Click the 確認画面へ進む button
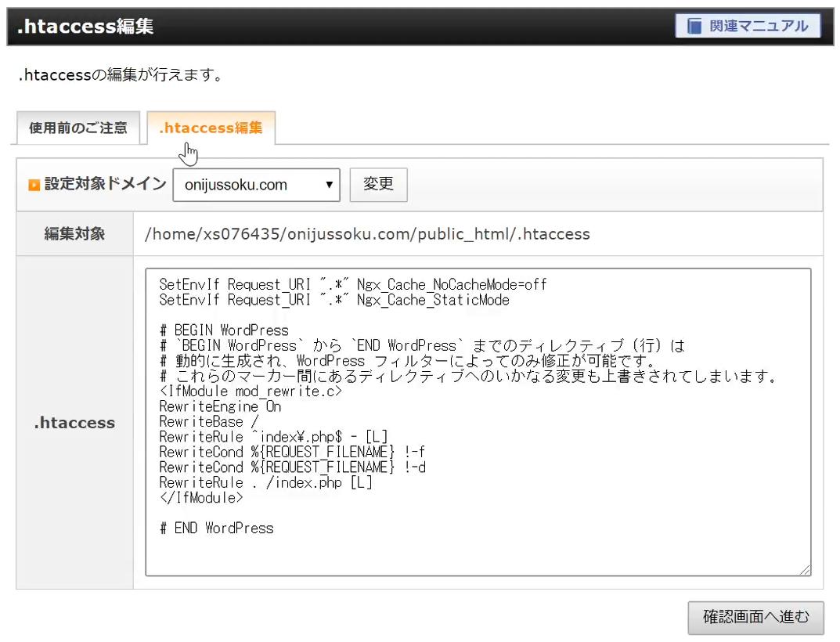The image size is (840, 642). point(756,618)
